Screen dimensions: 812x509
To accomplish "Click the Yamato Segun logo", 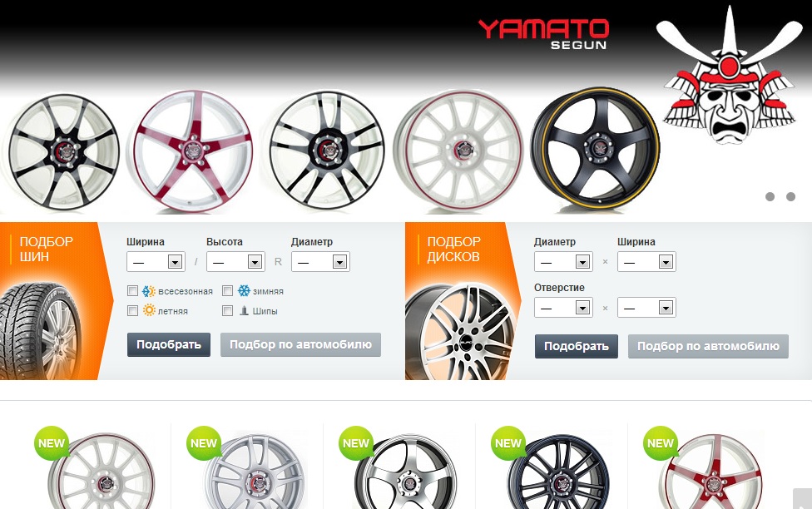I will point(542,33).
